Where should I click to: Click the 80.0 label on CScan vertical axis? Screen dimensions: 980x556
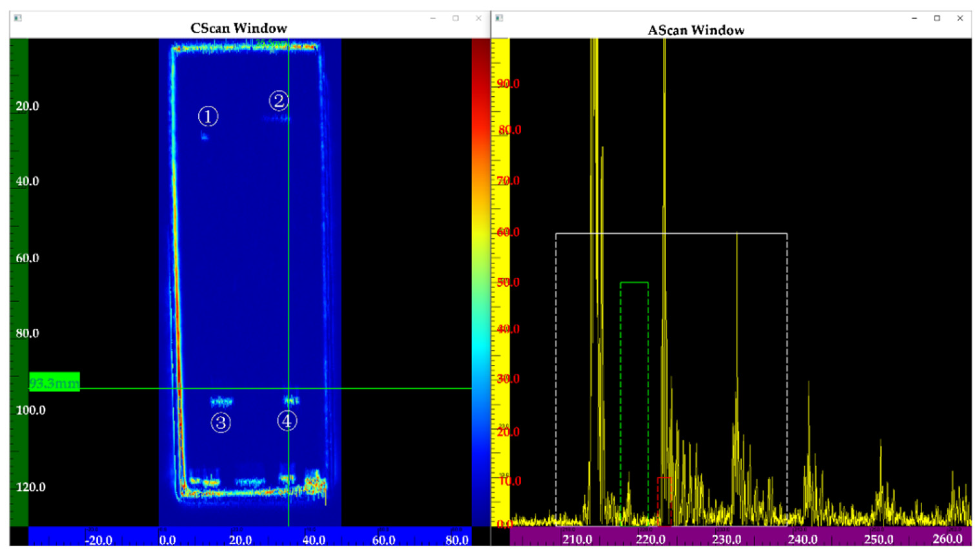pos(27,333)
